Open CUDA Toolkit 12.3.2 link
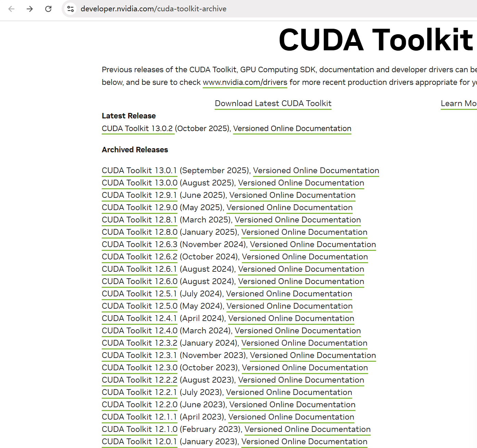The image size is (477, 448). [x=139, y=343]
